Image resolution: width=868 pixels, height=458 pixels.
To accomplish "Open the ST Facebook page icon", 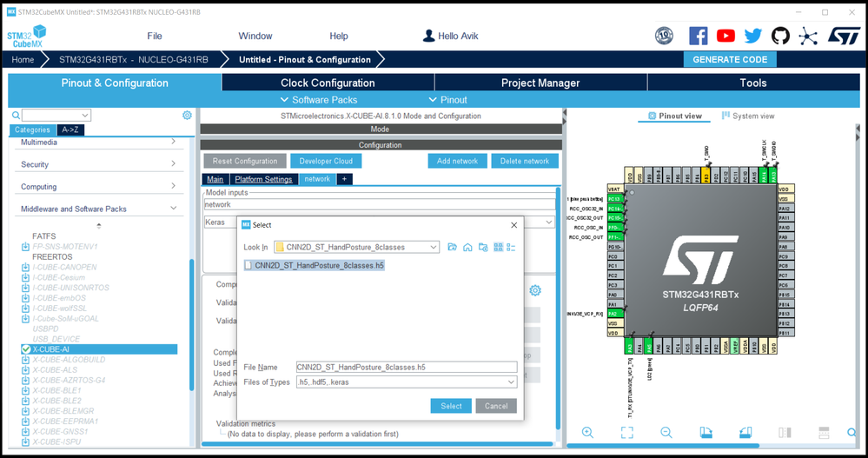I will pos(698,36).
